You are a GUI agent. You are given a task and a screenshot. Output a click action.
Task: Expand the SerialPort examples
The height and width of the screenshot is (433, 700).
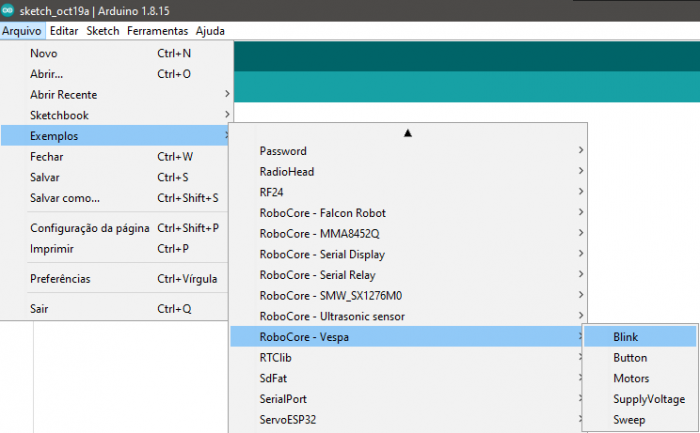point(406,399)
